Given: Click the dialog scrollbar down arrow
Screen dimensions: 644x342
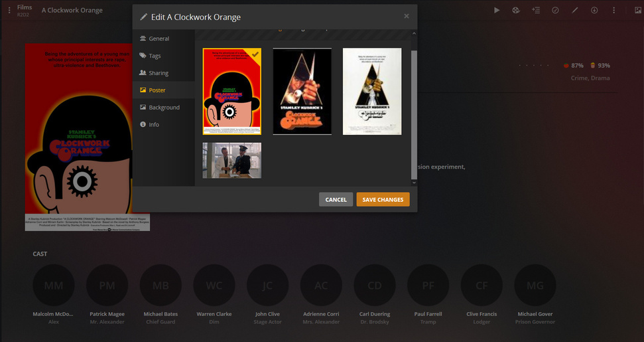Looking at the screenshot, I should (414, 183).
